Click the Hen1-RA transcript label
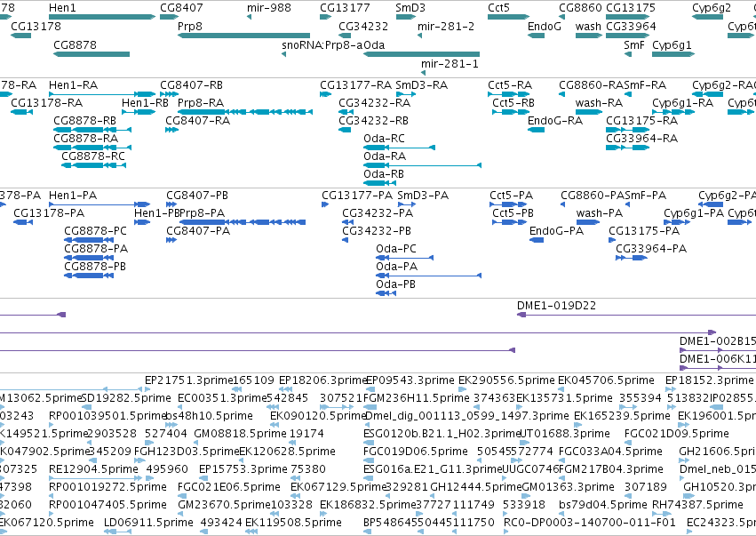Image resolution: width=756 pixels, height=536 pixels. coord(73,85)
